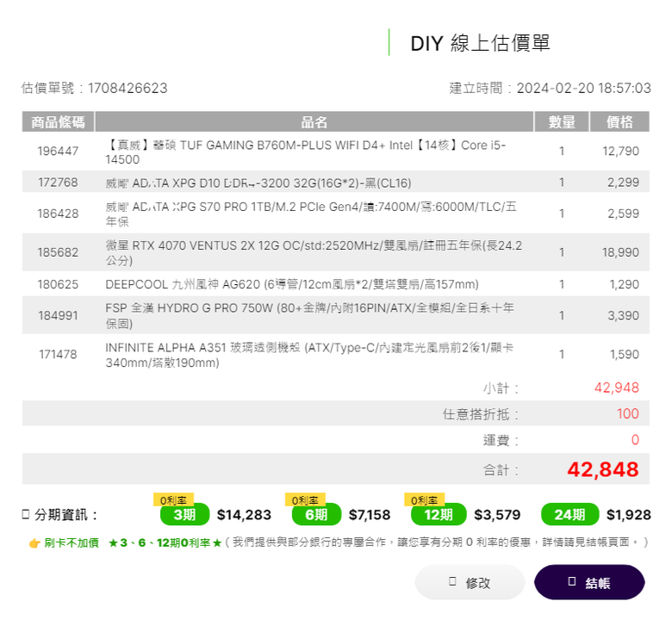The image size is (672, 620).
Task: Click the $3,579 installment amount
Action: (497, 515)
